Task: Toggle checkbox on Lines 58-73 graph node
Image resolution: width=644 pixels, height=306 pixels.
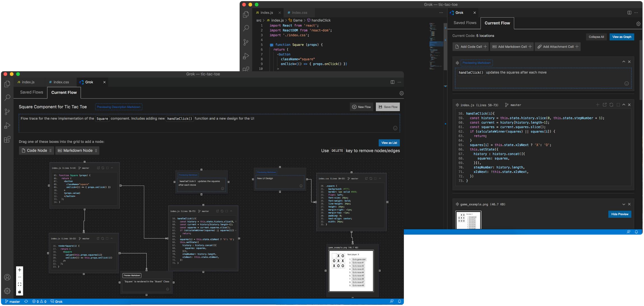Action: (x=227, y=211)
